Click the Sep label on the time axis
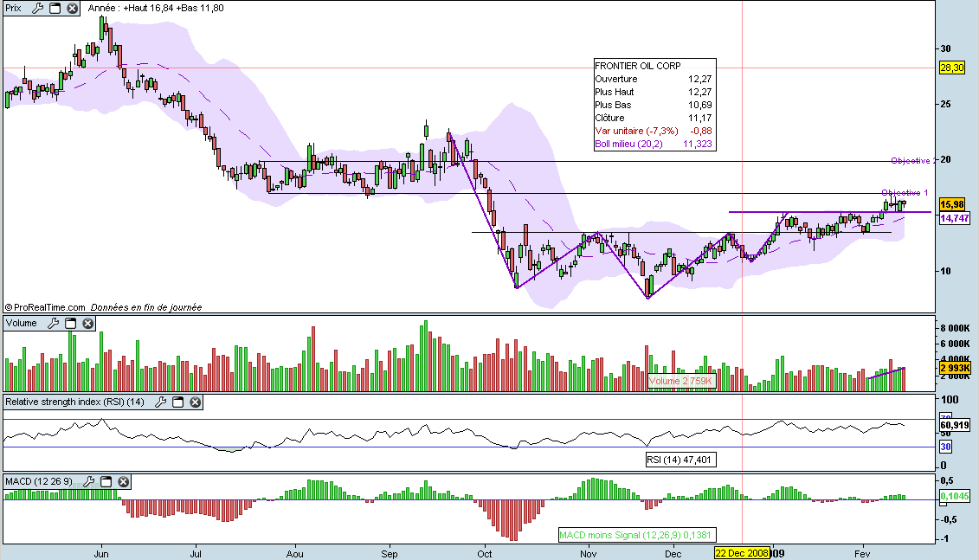The height and width of the screenshot is (560, 979). [x=389, y=554]
